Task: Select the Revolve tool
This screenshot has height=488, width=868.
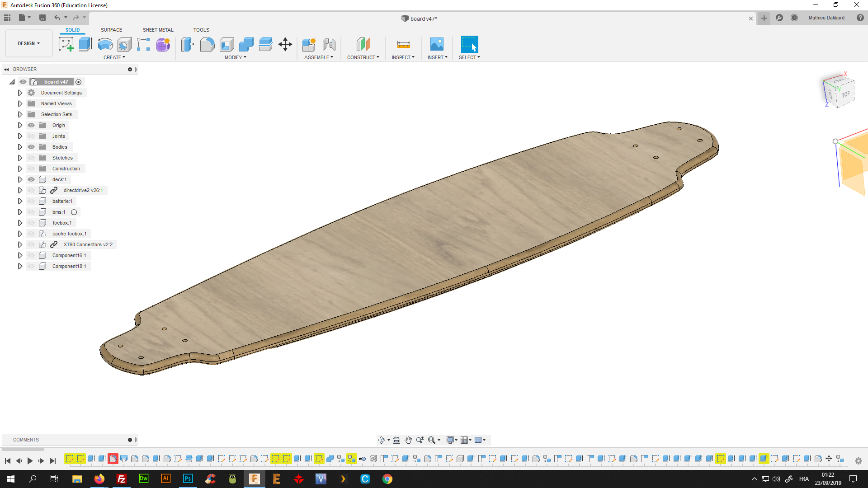Action: (x=105, y=44)
